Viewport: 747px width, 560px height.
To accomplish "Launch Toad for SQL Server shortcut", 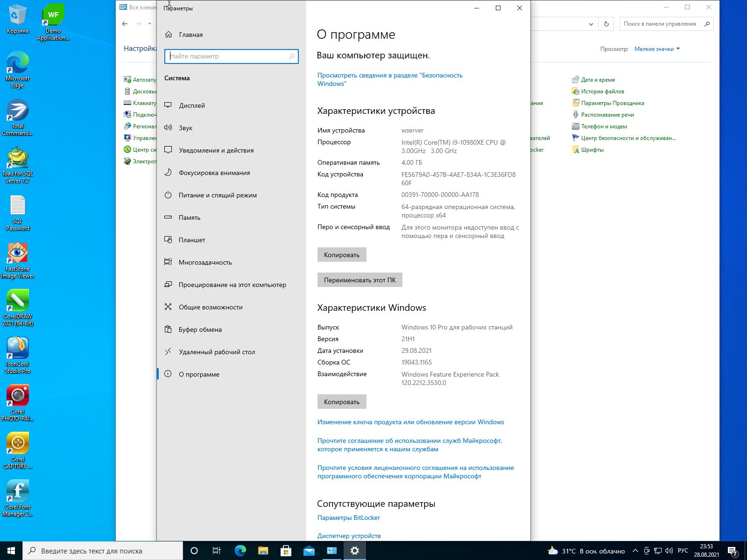I will 18,165.
